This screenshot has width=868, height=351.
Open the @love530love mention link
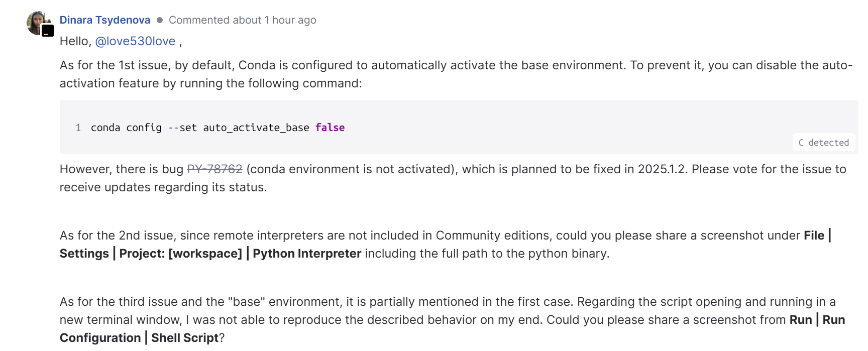(135, 41)
